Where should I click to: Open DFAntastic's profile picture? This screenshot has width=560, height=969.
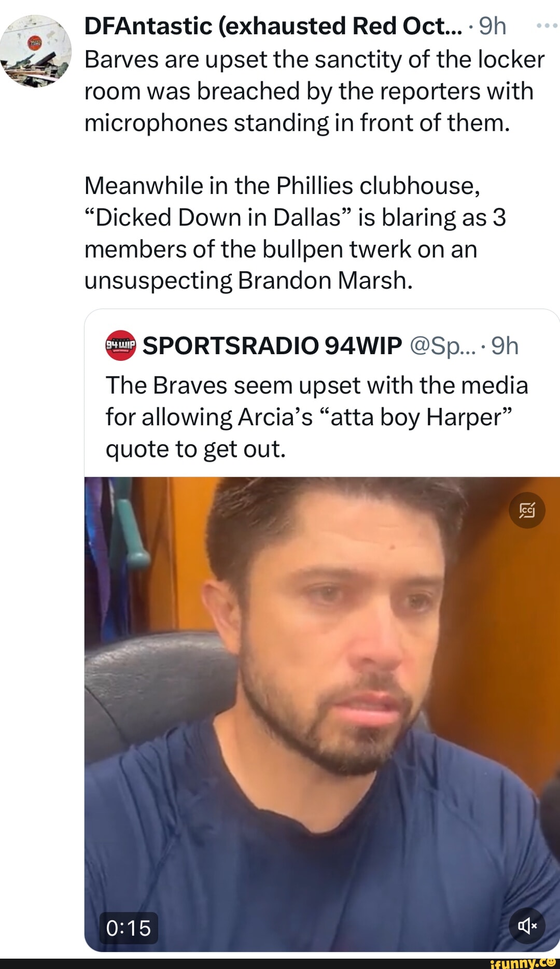(36, 51)
